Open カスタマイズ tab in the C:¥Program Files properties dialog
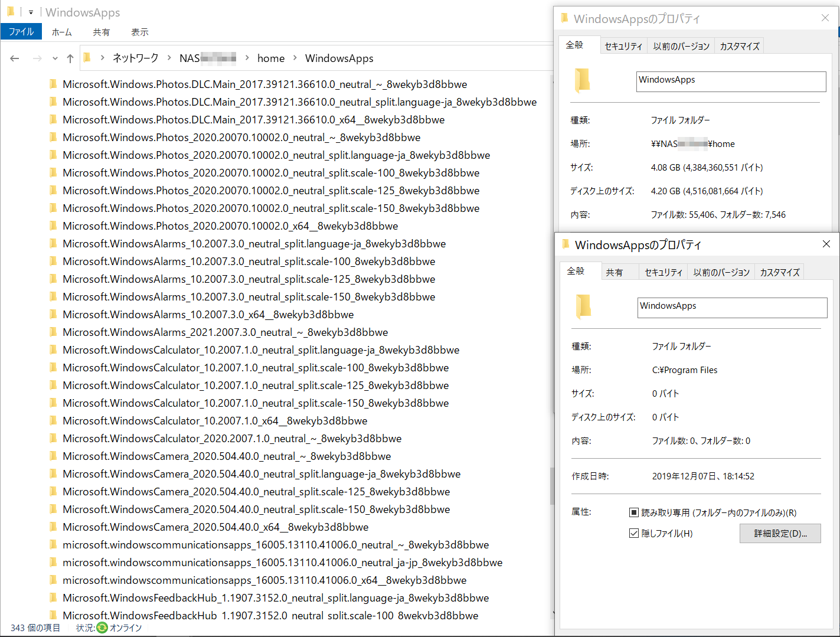 pos(780,272)
